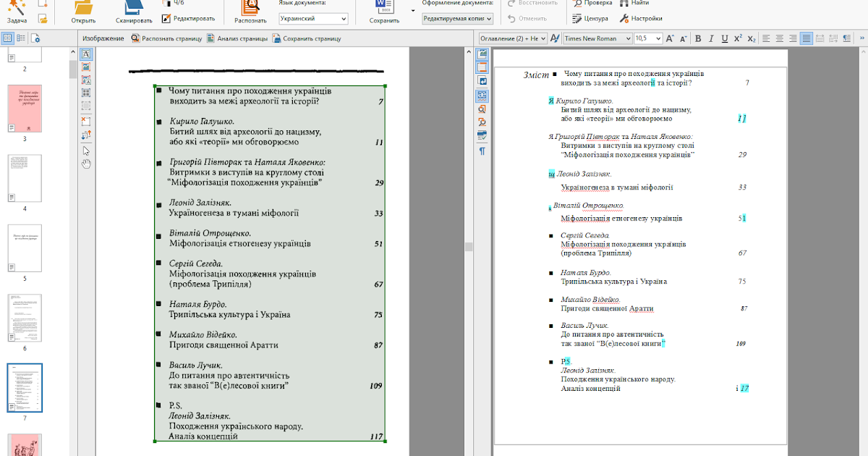
Task: Align text right
Action: tap(793, 38)
